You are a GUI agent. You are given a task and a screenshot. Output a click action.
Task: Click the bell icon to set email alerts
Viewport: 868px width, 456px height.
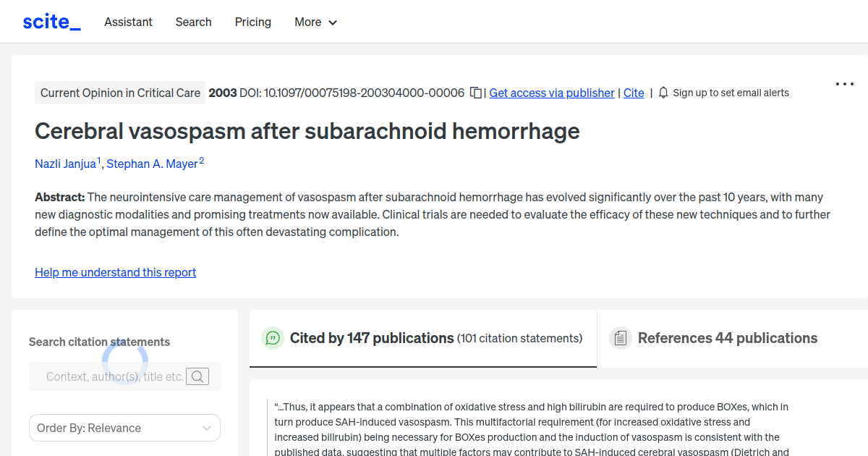[663, 93]
